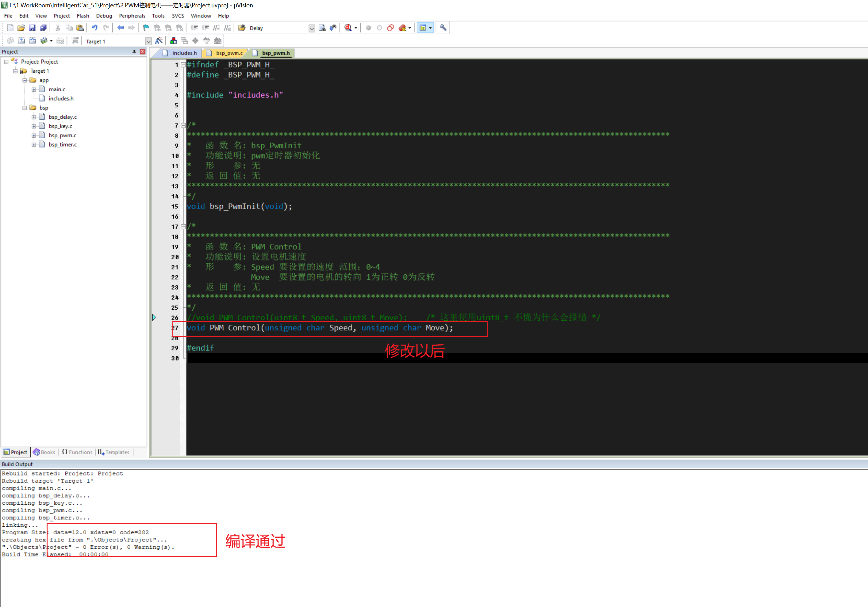Click the Find icon next to the Delay box
Image resolution: width=868 pixels, height=607 pixels.
click(x=322, y=28)
